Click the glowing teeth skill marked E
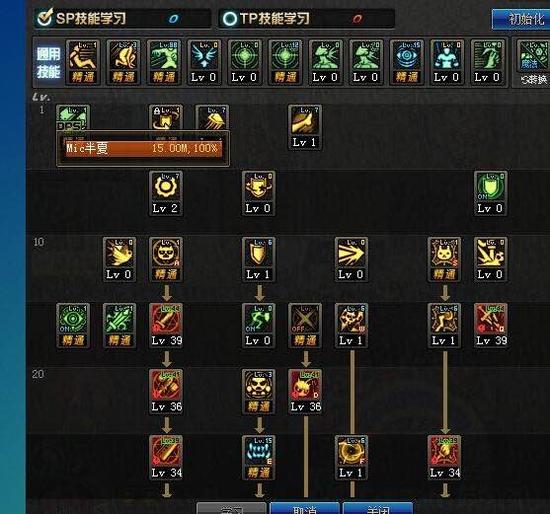550x514 pixels. click(259, 458)
